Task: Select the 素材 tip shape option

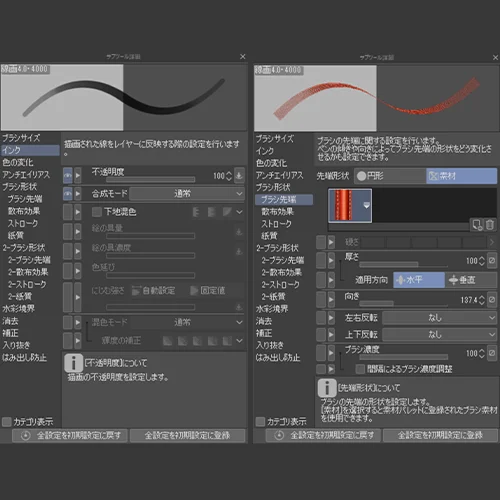Action: 462,176
